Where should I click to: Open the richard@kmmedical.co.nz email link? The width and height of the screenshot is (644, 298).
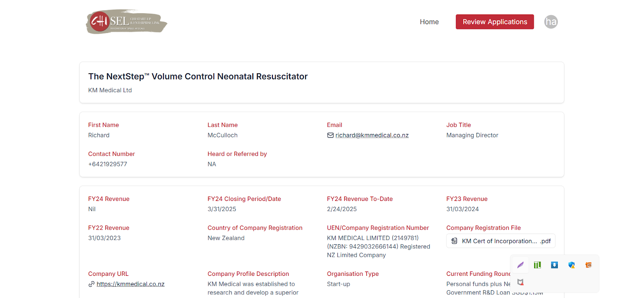point(372,135)
